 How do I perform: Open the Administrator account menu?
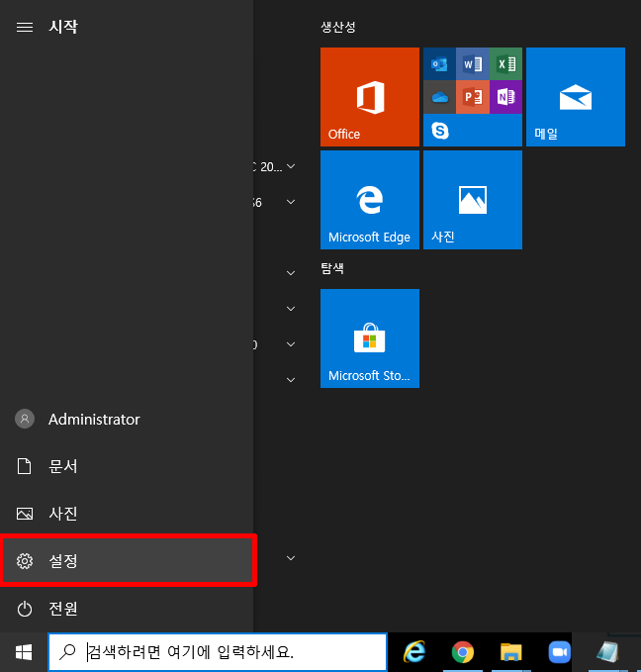click(127, 420)
